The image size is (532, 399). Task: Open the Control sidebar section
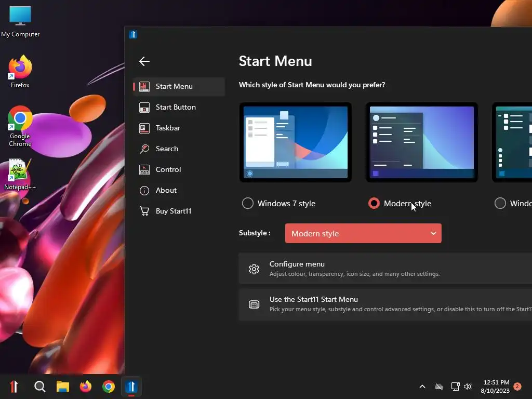[179, 169]
